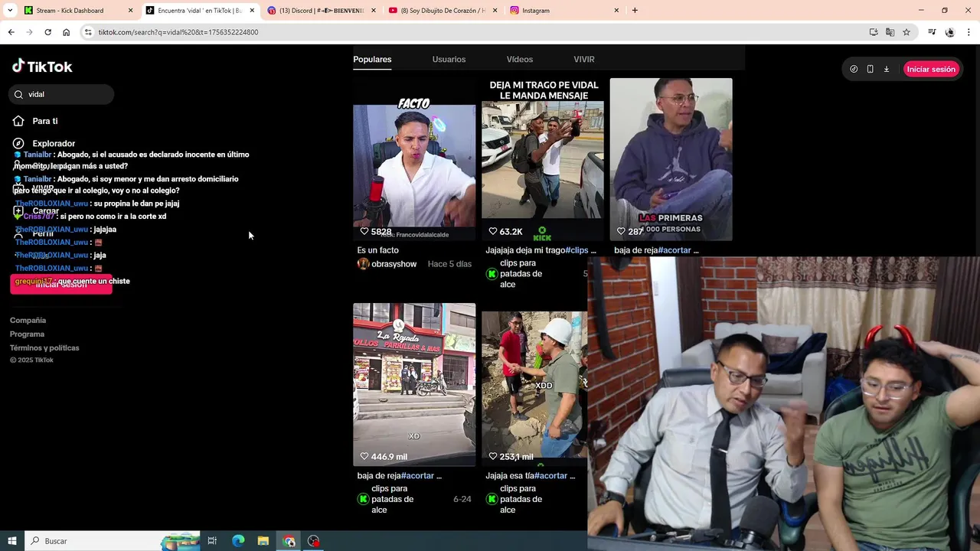Viewport: 980px width, 551px height.
Task: Click the heart icon showing 63.2K likes
Action: (493, 231)
